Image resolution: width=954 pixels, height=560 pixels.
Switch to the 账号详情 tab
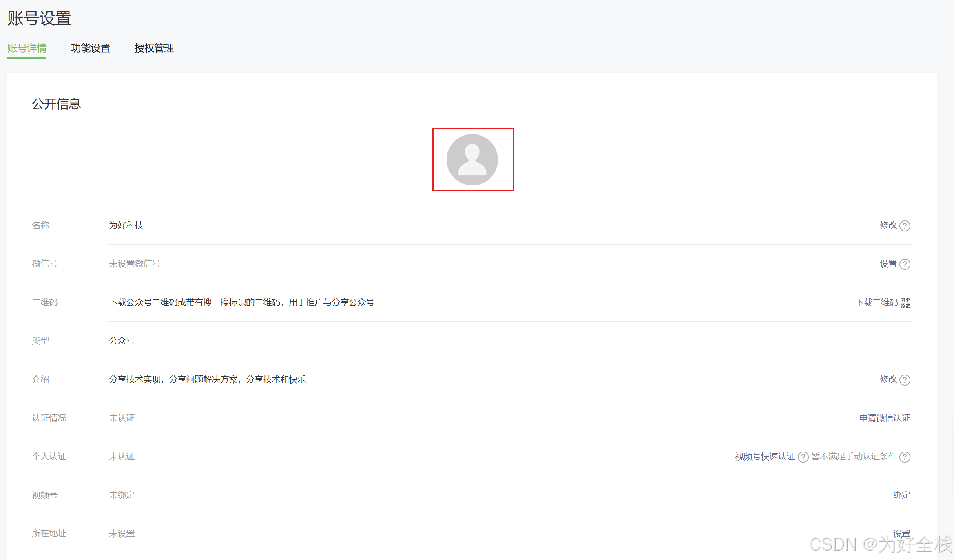coord(27,48)
